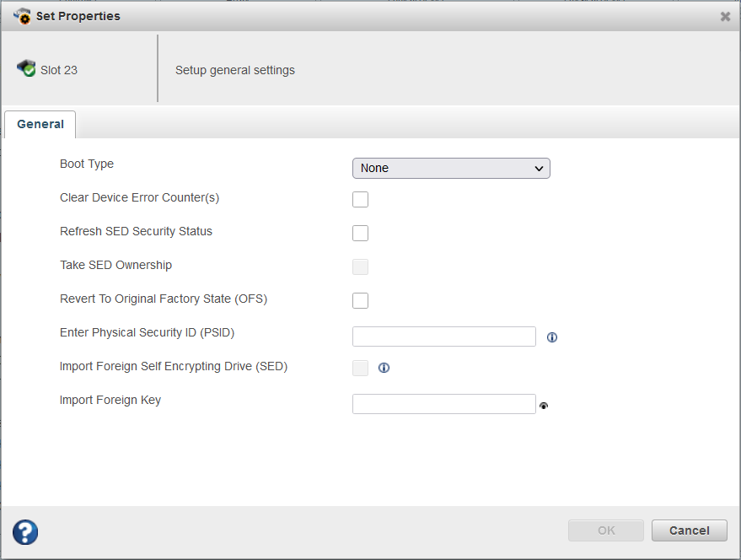The width and height of the screenshot is (741, 560).
Task: Click the Set Properties title bar icon
Action: (23, 15)
